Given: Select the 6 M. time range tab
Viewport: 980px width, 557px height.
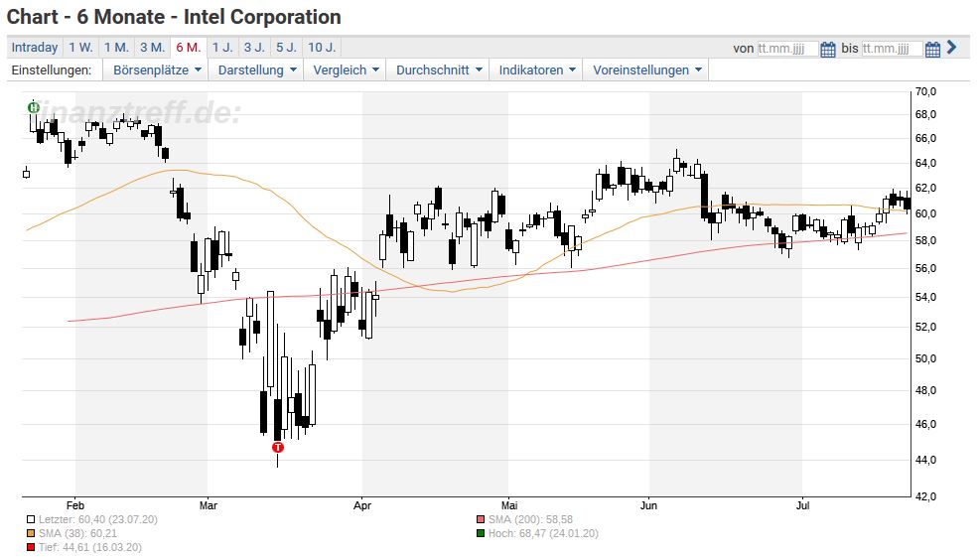Looking at the screenshot, I should pos(188,48).
